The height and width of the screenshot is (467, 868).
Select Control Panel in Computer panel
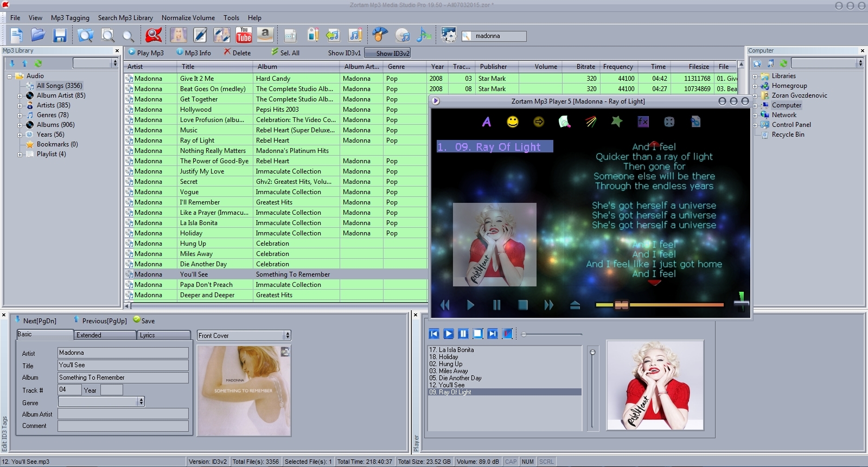[x=791, y=125]
